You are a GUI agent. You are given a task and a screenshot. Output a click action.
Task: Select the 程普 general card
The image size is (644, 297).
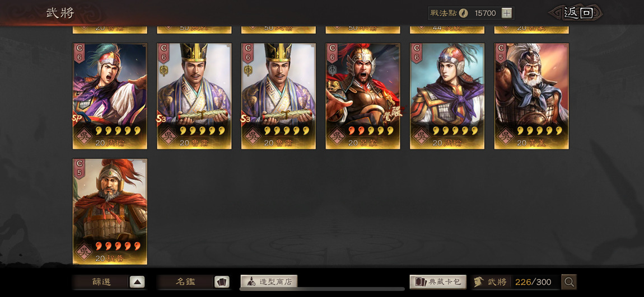point(110,211)
